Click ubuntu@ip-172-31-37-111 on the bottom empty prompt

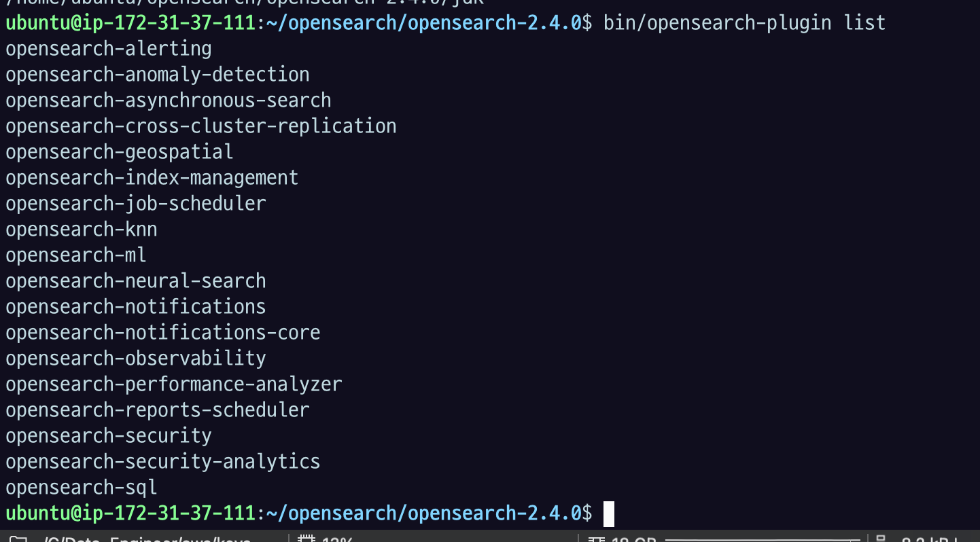click(130, 513)
